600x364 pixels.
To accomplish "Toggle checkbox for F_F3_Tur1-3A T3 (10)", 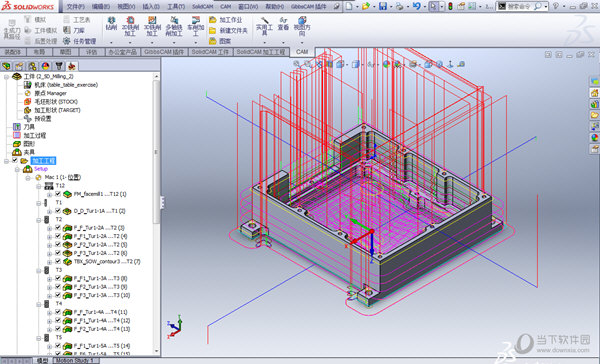I will click(58, 295).
